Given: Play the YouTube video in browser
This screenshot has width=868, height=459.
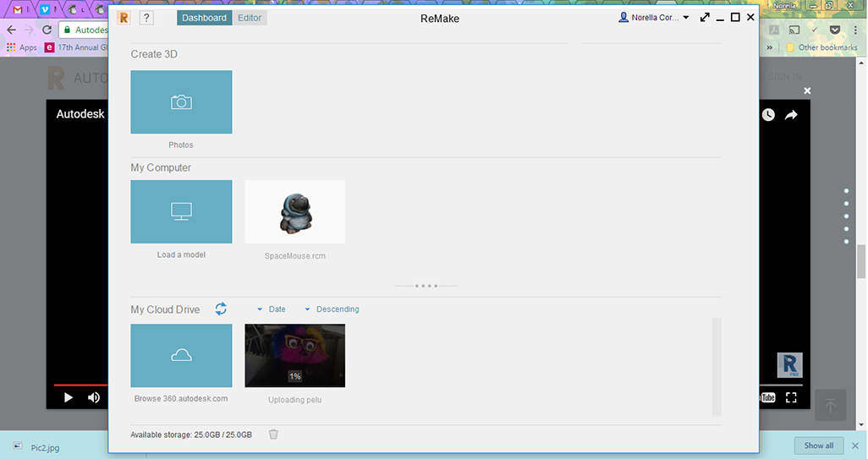Looking at the screenshot, I should (x=68, y=397).
